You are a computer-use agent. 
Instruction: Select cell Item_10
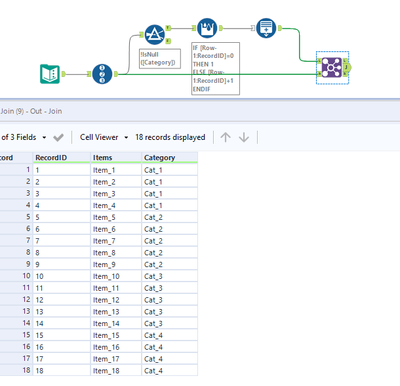click(116, 276)
